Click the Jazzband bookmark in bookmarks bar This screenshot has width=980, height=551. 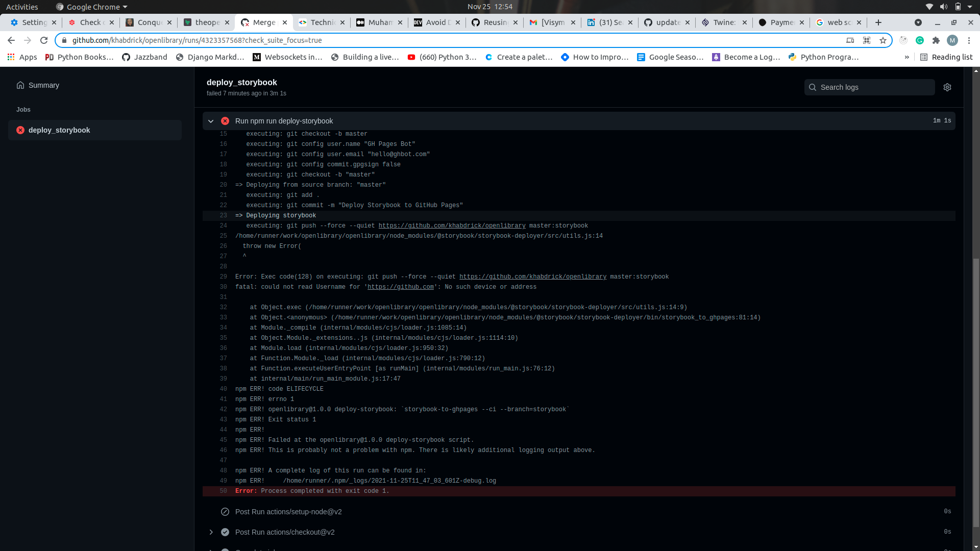point(144,57)
